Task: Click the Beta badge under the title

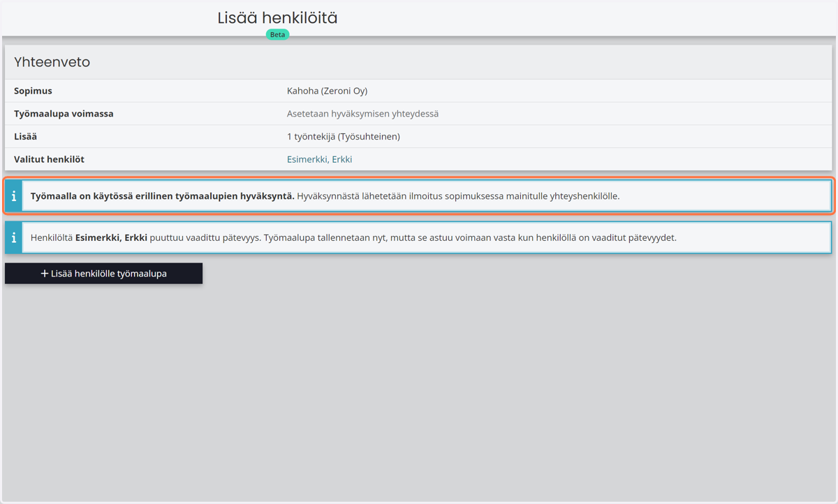Action: [x=277, y=34]
